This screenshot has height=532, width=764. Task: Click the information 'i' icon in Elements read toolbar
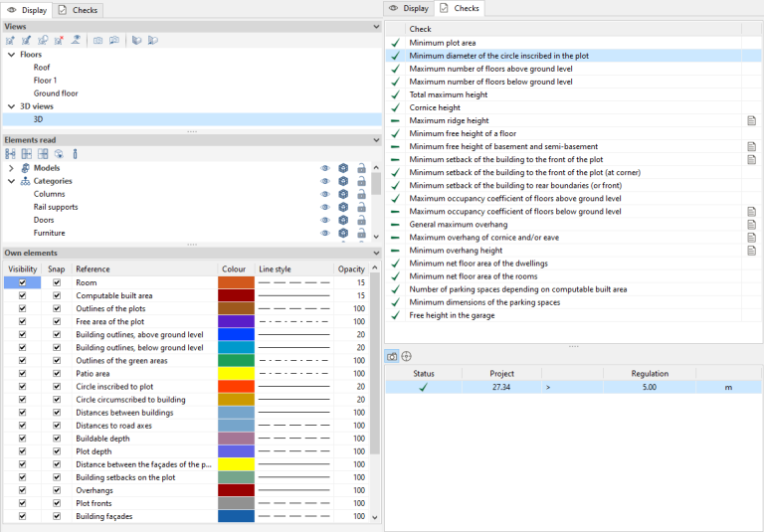pos(75,154)
